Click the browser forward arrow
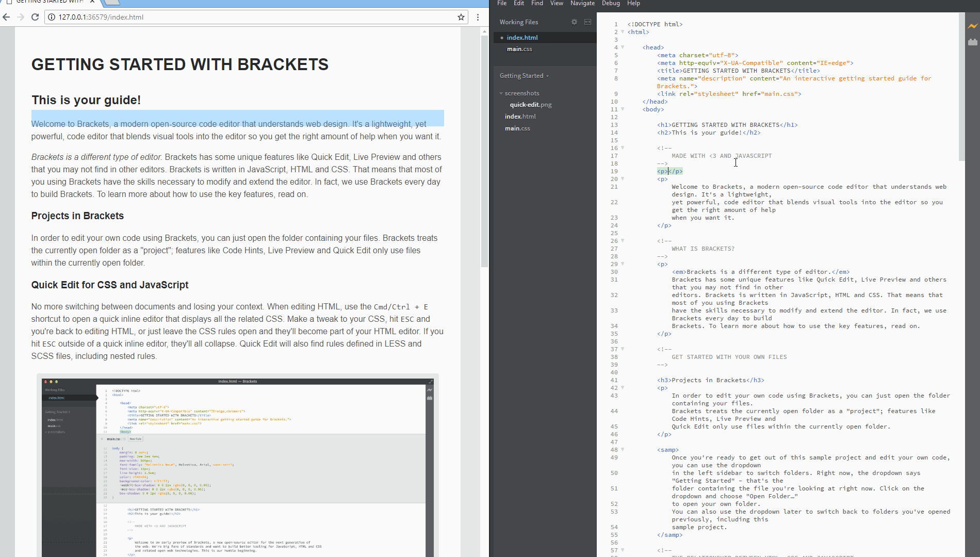Image resolution: width=980 pixels, height=557 pixels. (21, 17)
